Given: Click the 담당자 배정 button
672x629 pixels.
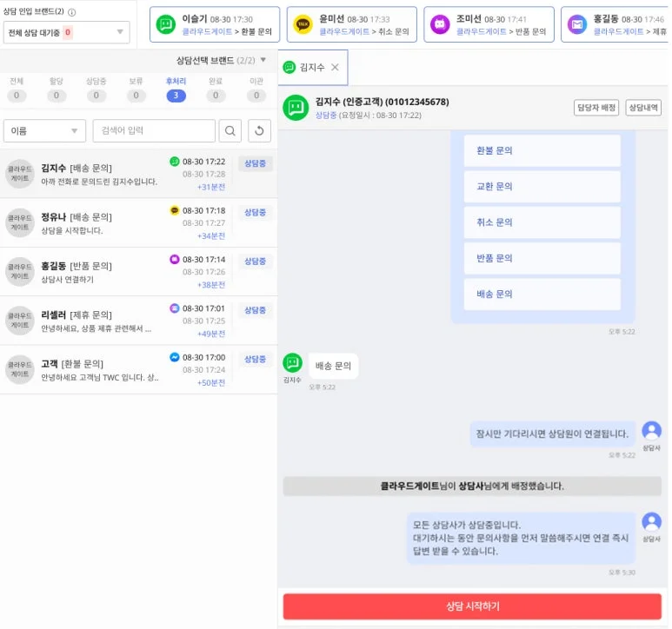Looking at the screenshot, I should (x=596, y=108).
